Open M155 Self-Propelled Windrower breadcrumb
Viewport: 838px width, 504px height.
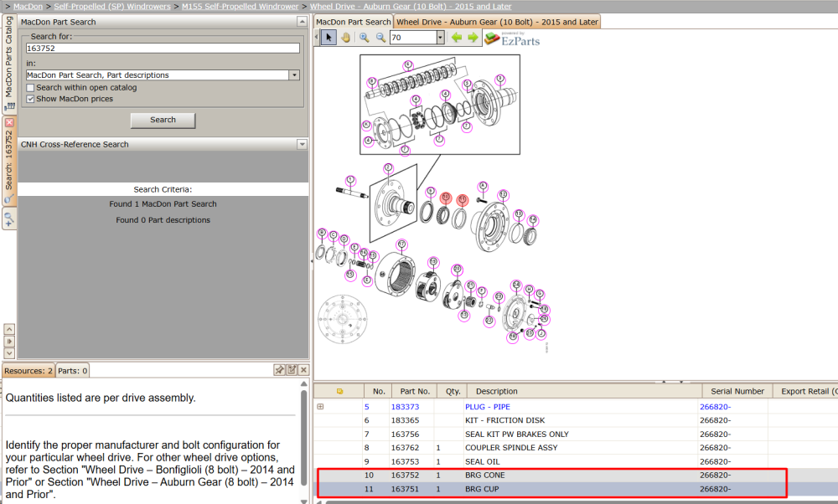pos(240,7)
